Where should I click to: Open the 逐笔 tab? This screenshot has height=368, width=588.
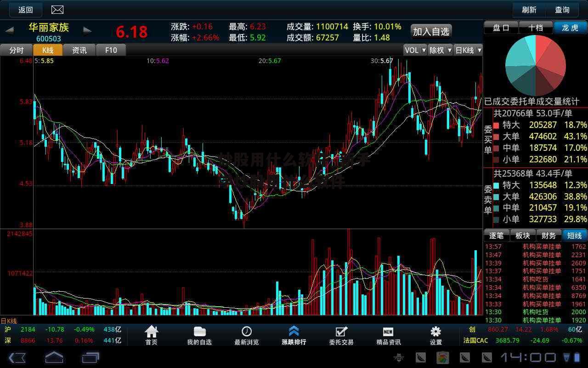pos(497,236)
